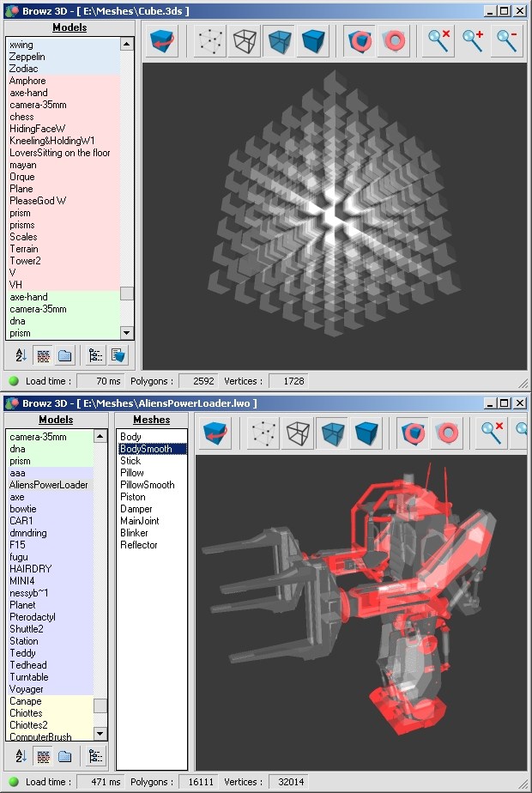This screenshot has width=532, height=793.
Task: Zoom in with magnifier-plus in Cube.3ds window
Action: pyautogui.click(x=473, y=40)
